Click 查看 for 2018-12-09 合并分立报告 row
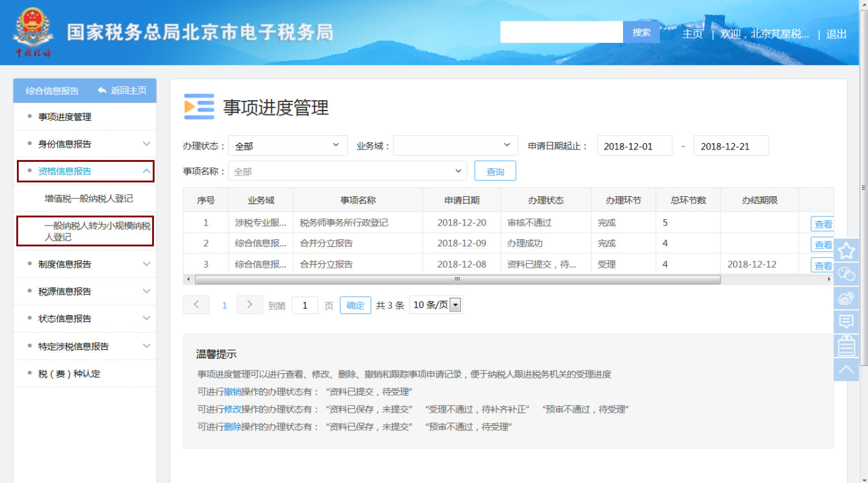 point(823,244)
